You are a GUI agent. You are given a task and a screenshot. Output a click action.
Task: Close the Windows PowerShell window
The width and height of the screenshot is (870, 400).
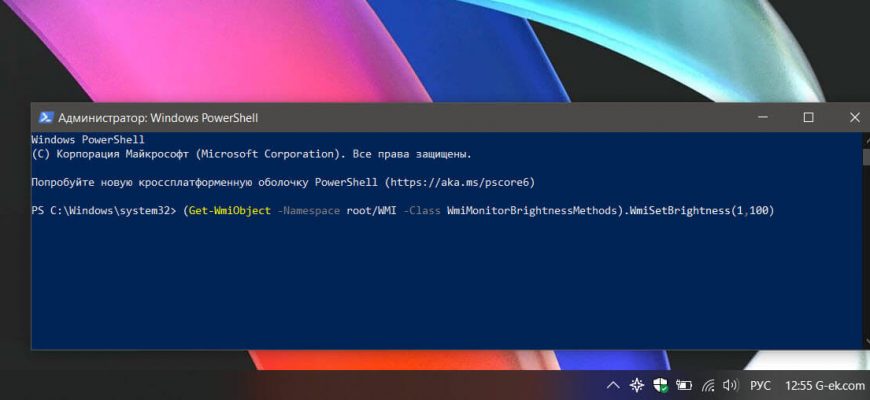click(854, 118)
